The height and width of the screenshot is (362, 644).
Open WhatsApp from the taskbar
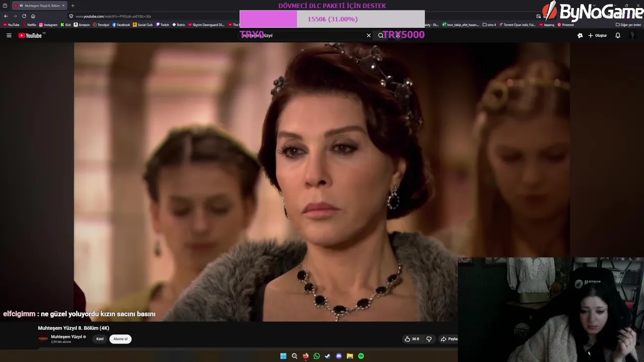316,356
